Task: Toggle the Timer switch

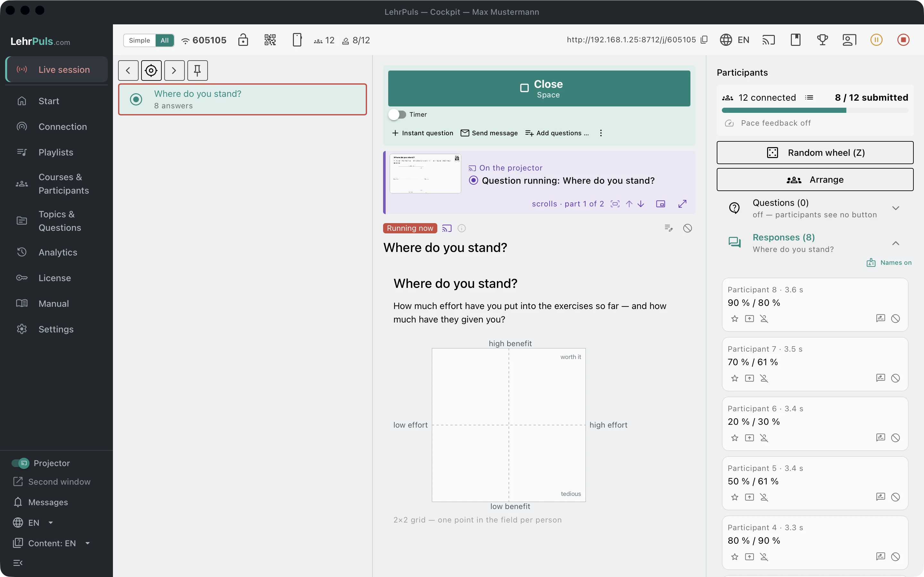Action: [398, 114]
